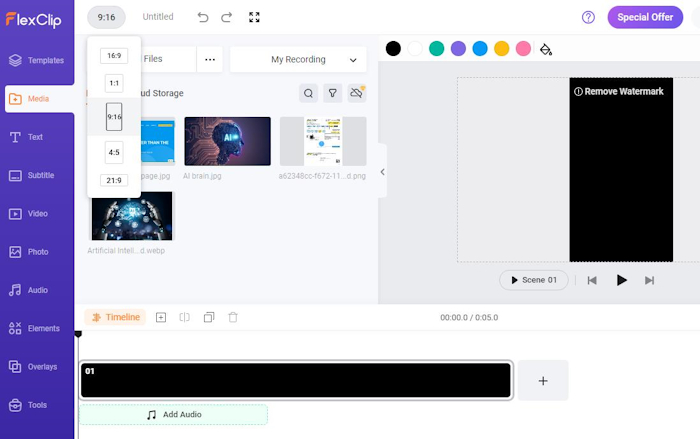
Task: Toggle the Timeline view button
Action: pos(115,317)
